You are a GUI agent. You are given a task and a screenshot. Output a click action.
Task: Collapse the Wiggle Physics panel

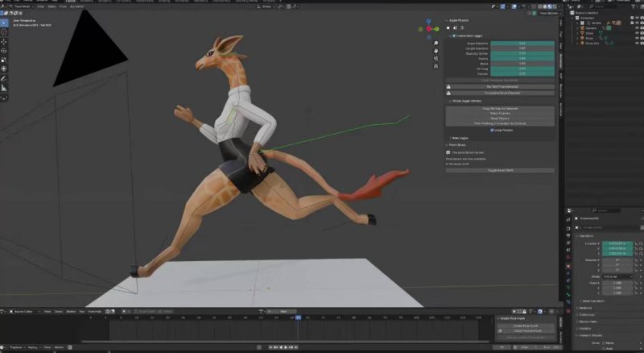click(447, 20)
